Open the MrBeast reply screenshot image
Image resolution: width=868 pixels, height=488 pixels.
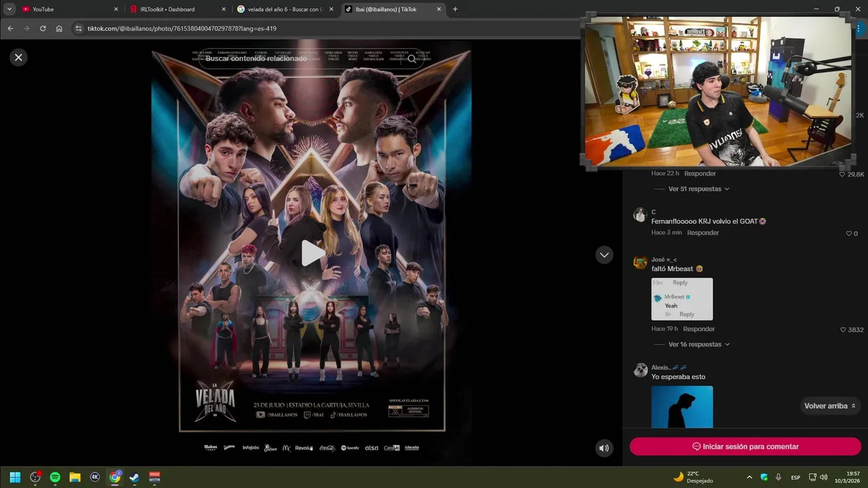pos(682,299)
